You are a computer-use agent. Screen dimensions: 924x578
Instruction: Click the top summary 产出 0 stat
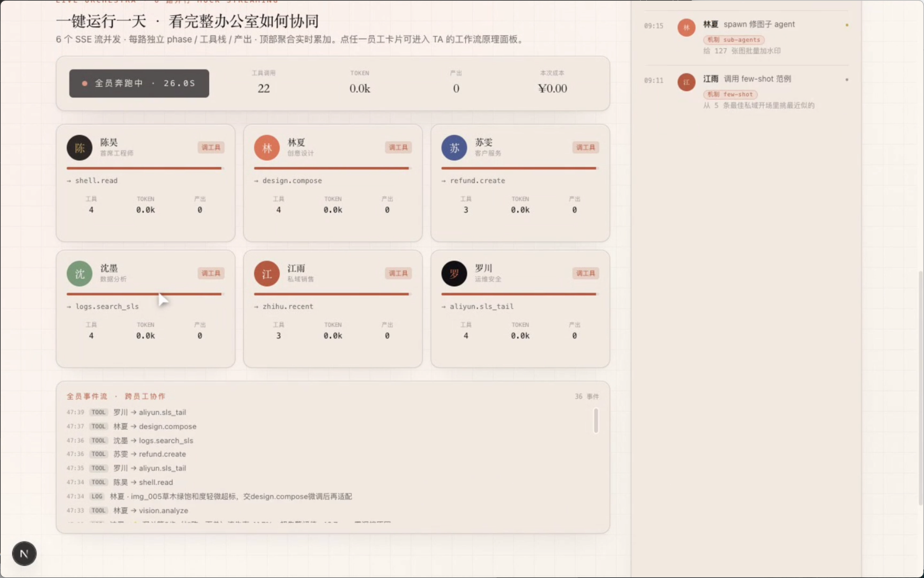456,82
